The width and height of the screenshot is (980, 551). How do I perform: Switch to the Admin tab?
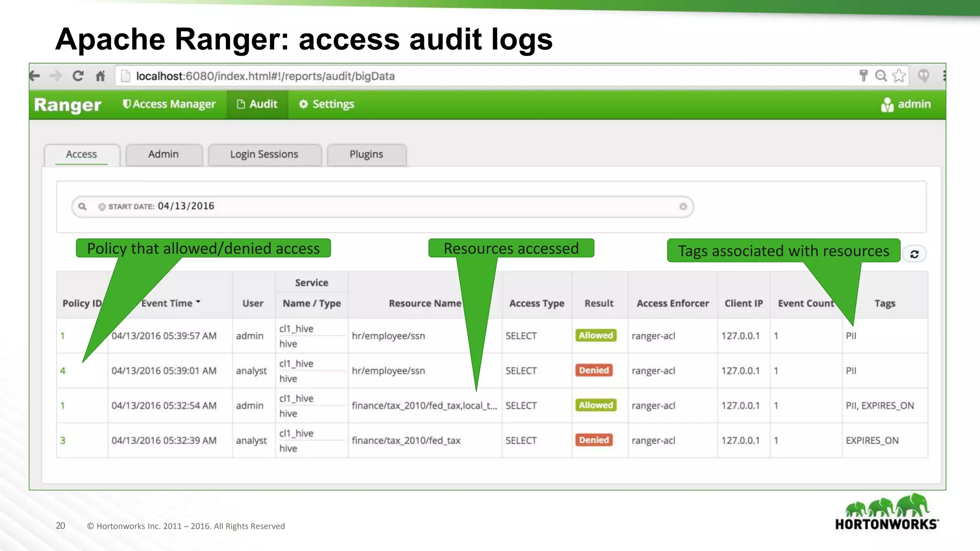163,154
